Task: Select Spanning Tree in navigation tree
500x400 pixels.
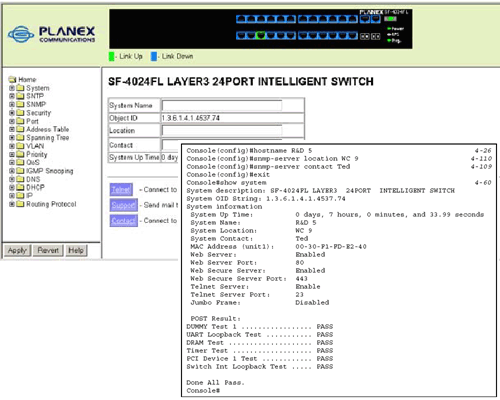Action: click(x=48, y=138)
